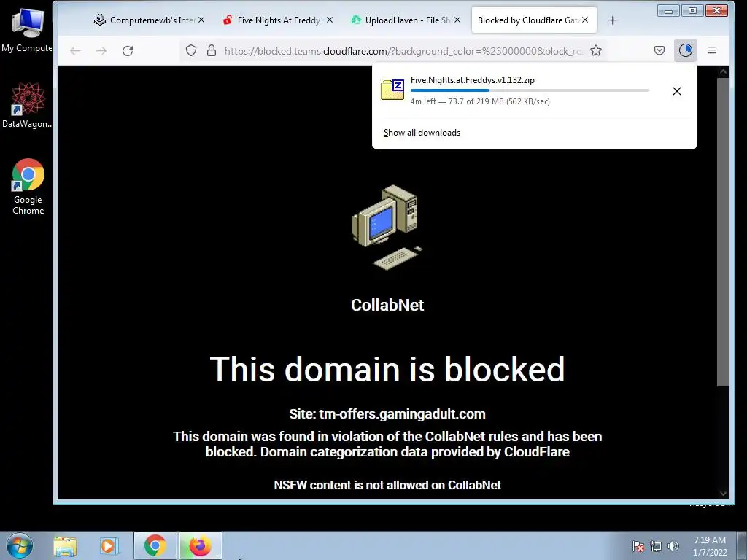747x560 pixels.
Task: Maximize the Firefox window
Action: click(692, 10)
